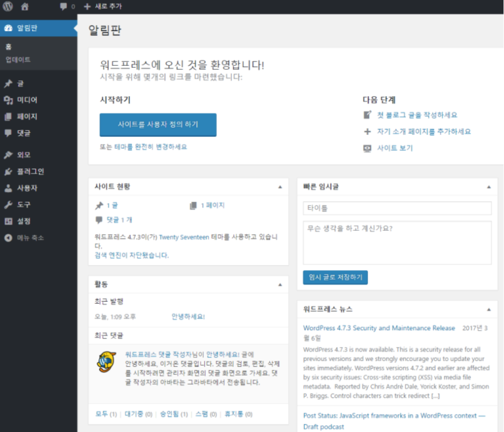Viewport: 504px width, 432px height.
Task: Filter comments by 모두 (1)
Action: pyautogui.click(x=106, y=414)
